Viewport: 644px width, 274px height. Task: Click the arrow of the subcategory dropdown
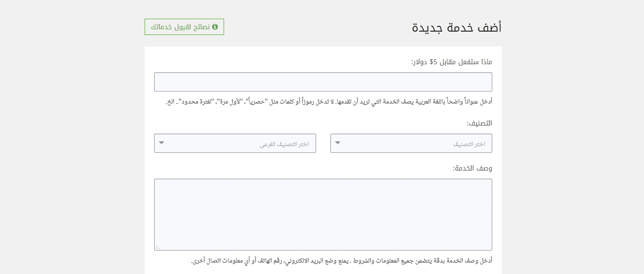162,143
